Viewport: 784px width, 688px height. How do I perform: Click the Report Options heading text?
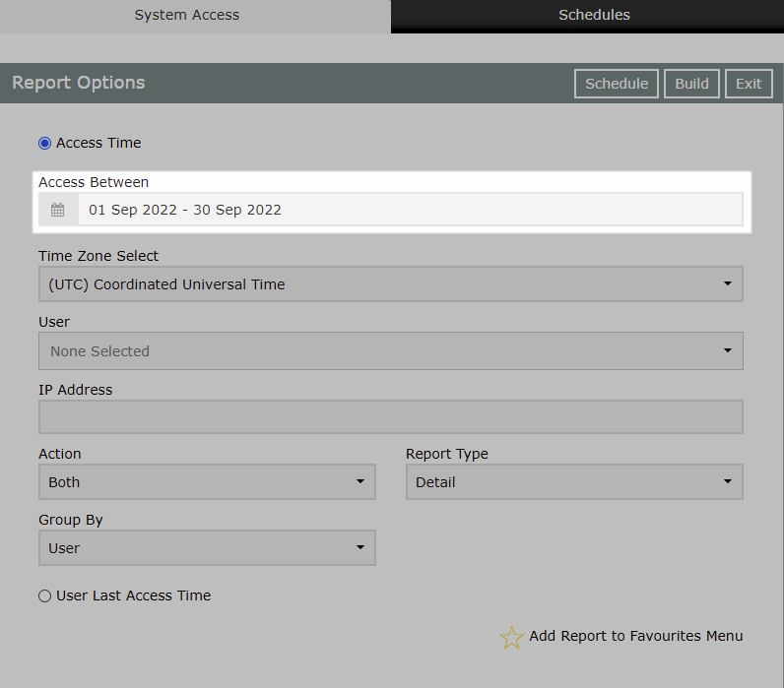coord(79,83)
